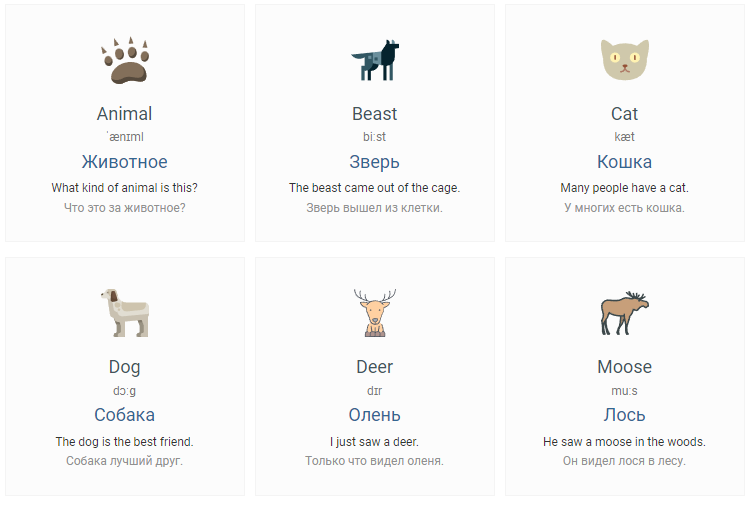
Task: Click the brown moose icon
Action: tap(625, 313)
